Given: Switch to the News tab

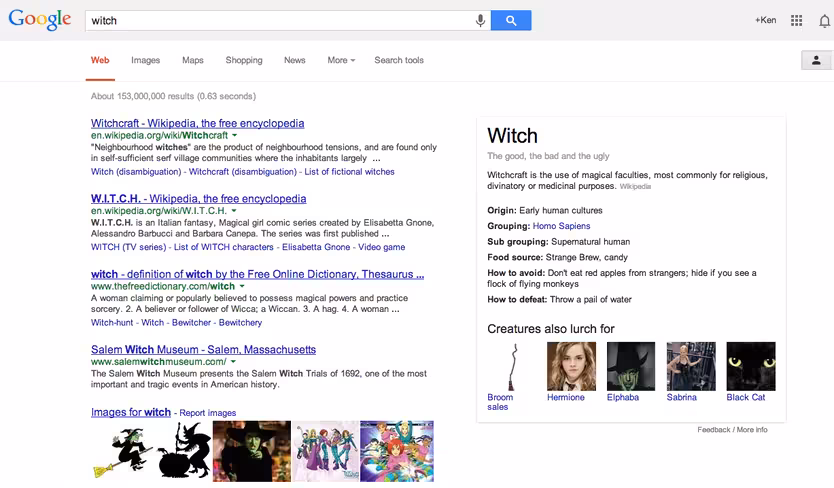Looking at the screenshot, I should point(295,60).
